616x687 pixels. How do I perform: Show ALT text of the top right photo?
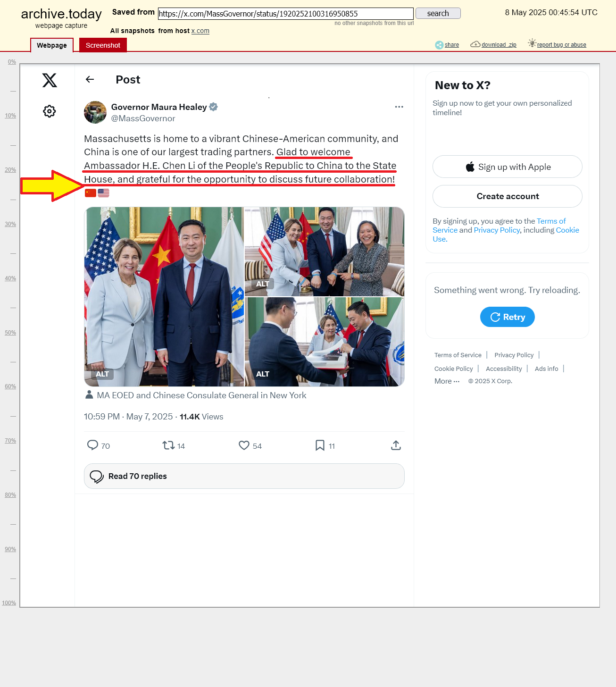[x=263, y=284]
